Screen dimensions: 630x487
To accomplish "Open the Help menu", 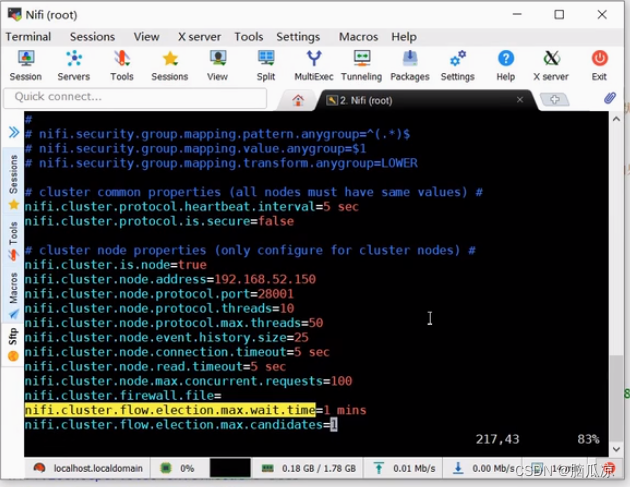I will click(404, 37).
